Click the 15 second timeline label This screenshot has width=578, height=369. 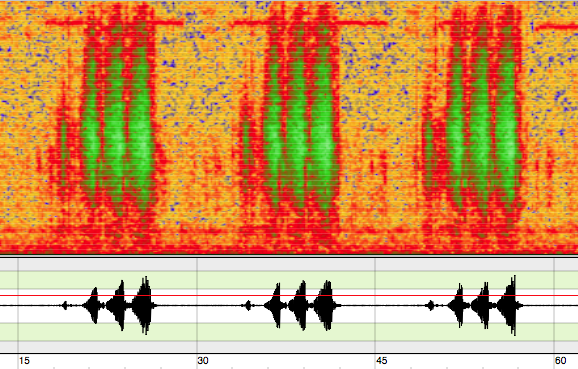click(24, 361)
